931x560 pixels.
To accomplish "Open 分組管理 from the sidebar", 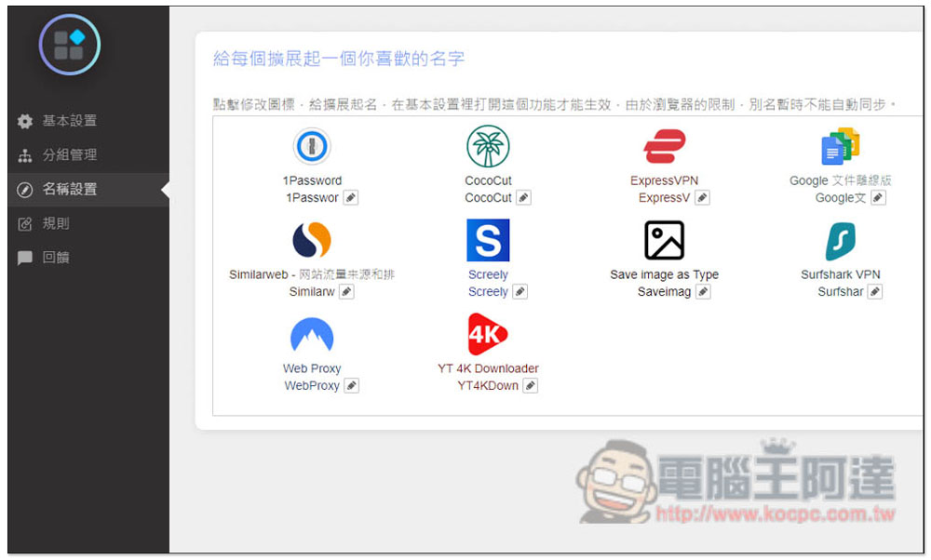I will [88, 155].
